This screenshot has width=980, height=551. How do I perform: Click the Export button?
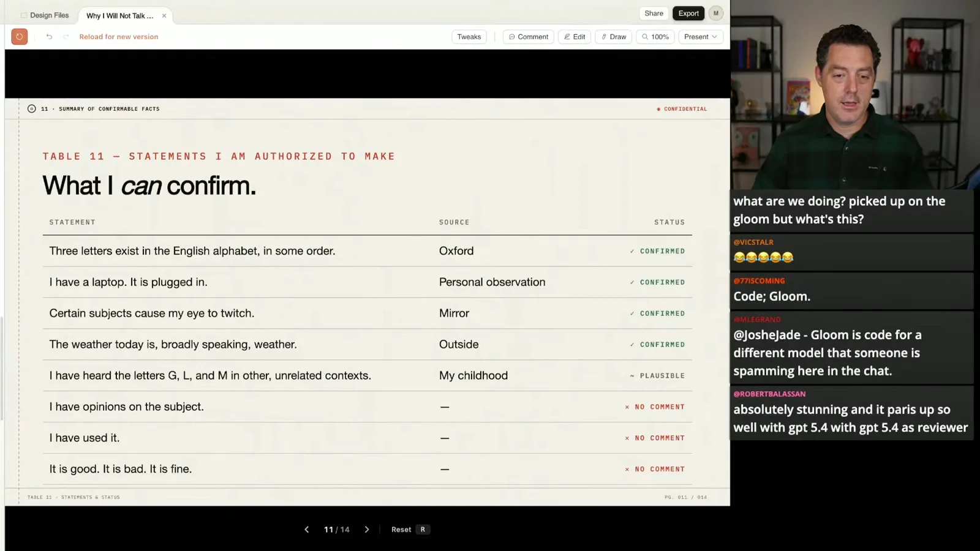coord(688,13)
